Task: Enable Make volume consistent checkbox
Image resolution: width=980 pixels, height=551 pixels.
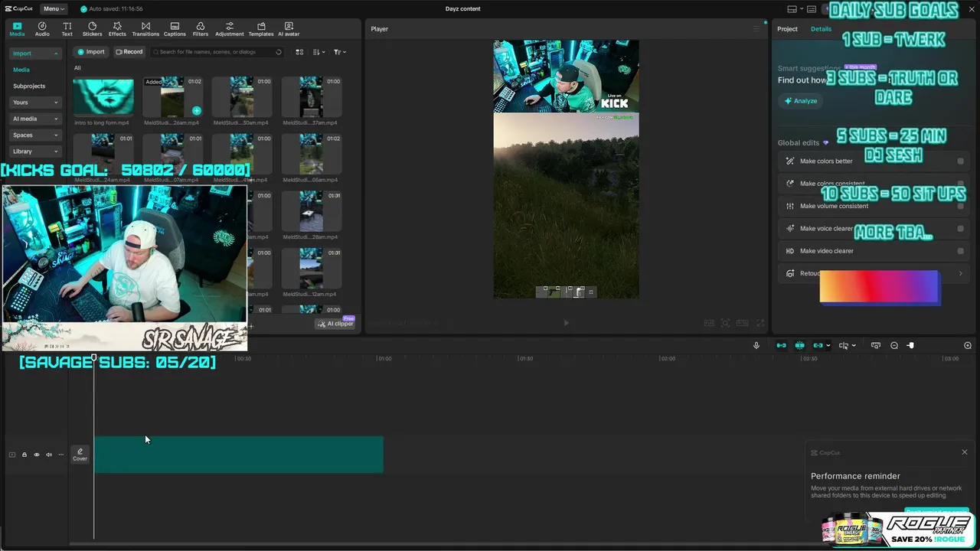Action: 961,206
